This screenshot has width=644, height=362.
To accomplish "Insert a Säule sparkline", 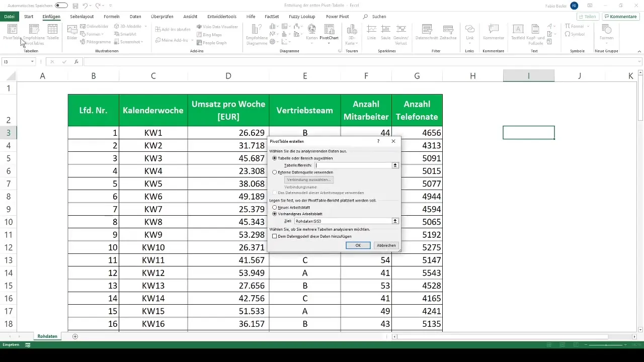I will (386, 32).
